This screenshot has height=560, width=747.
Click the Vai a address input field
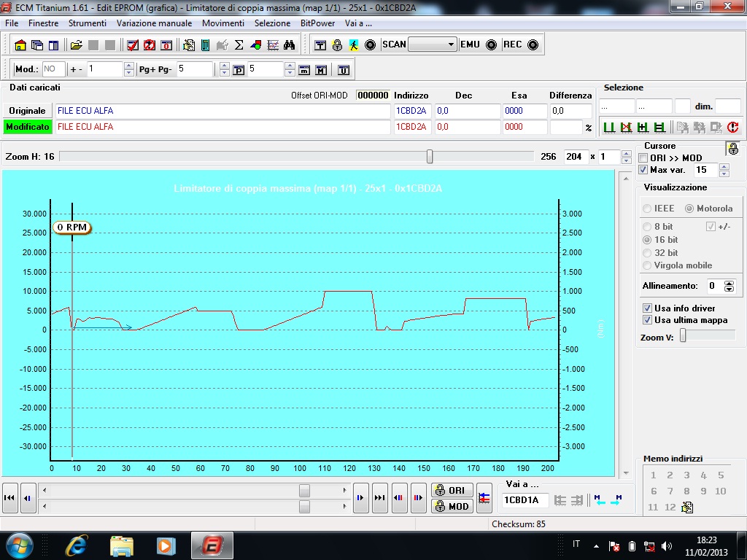525,500
